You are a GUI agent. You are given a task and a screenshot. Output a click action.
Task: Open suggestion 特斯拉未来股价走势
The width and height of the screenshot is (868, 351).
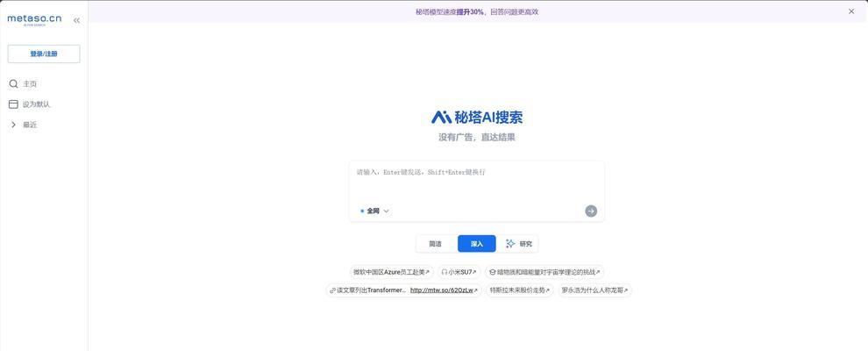519,290
